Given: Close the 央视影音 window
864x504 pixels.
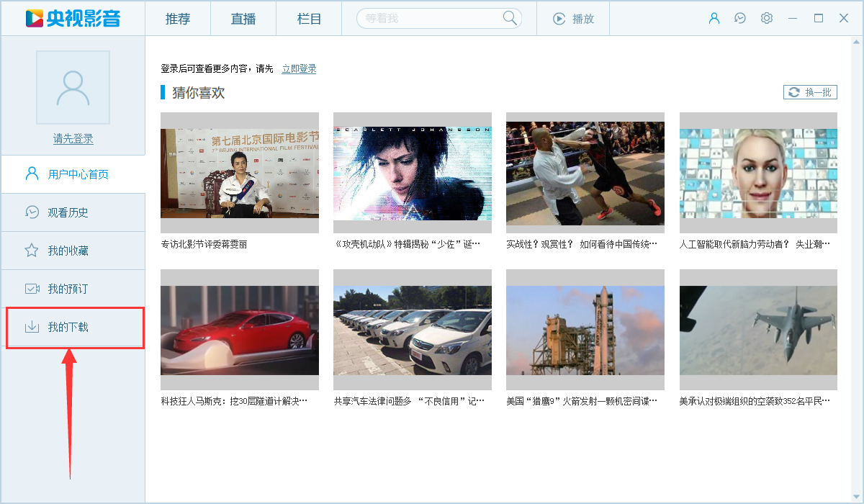Looking at the screenshot, I should (x=845, y=18).
